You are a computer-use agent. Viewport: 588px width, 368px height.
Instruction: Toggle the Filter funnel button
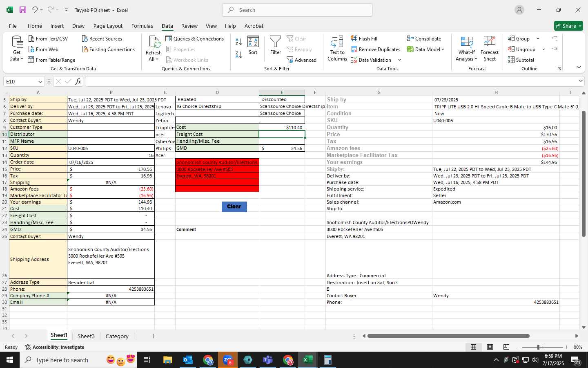(276, 46)
